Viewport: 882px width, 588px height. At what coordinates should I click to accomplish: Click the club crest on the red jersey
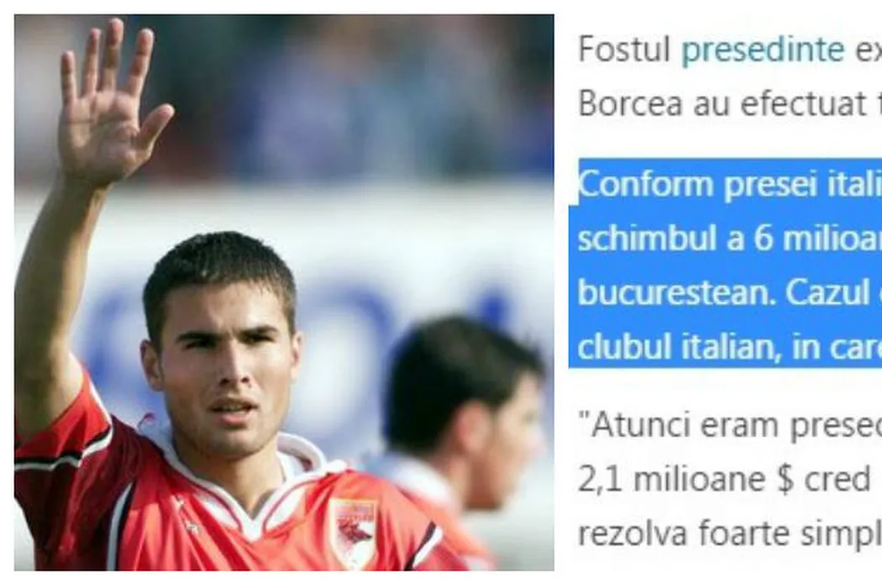[x=354, y=532]
